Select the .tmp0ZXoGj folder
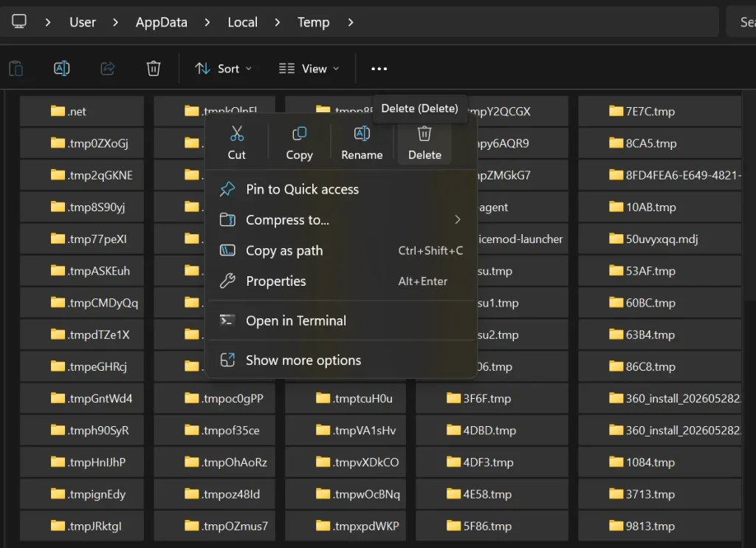Image resolution: width=756 pixels, height=548 pixels. pyautogui.click(x=82, y=143)
